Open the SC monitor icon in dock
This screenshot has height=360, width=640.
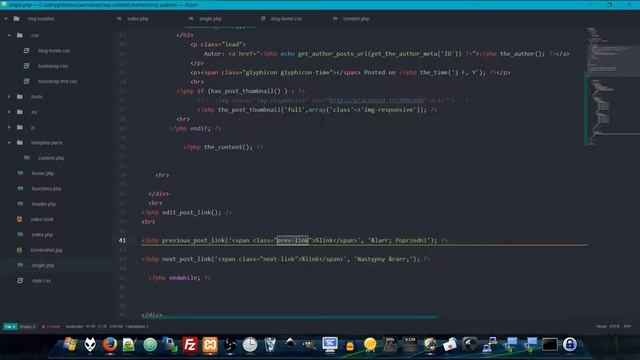[330, 344]
